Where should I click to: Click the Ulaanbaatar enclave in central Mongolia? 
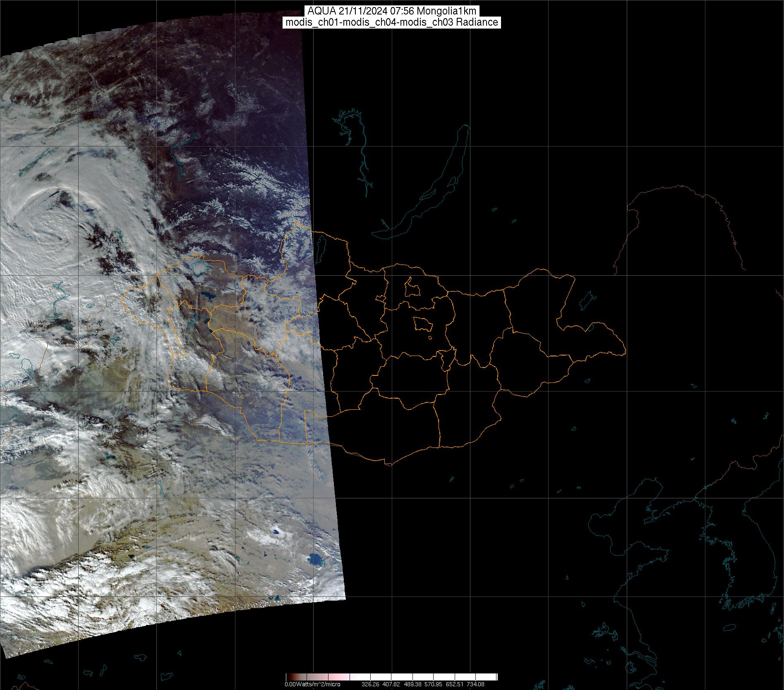click(x=422, y=324)
